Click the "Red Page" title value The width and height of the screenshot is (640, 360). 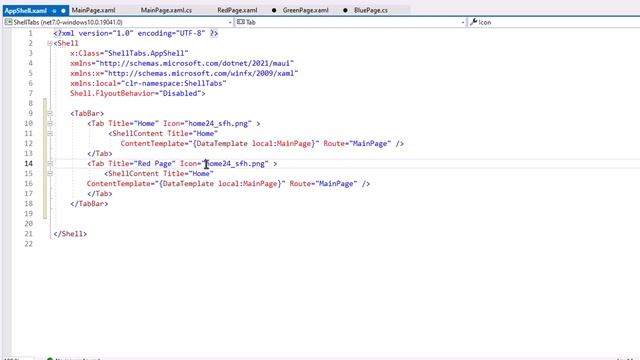coord(155,164)
